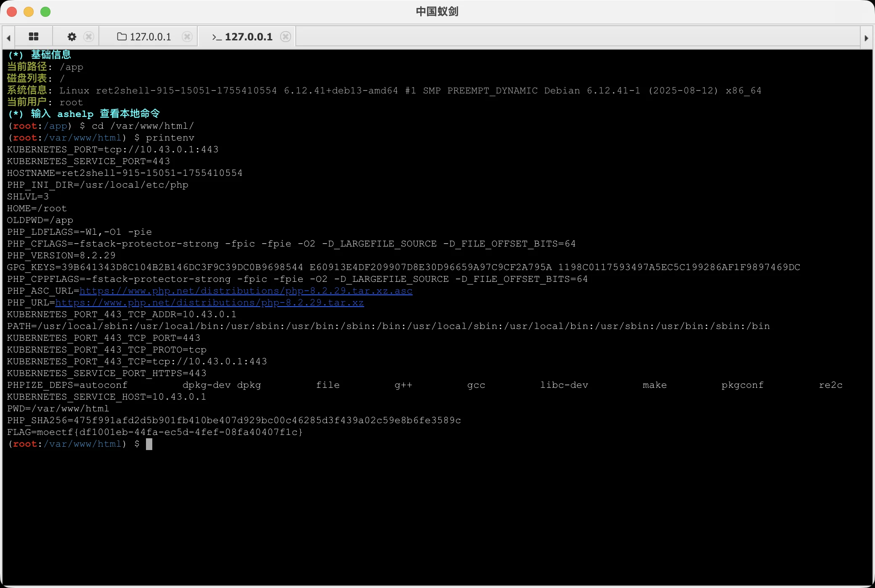875x588 pixels.
Task: Click folder icon of file manager tab
Action: 122,37
